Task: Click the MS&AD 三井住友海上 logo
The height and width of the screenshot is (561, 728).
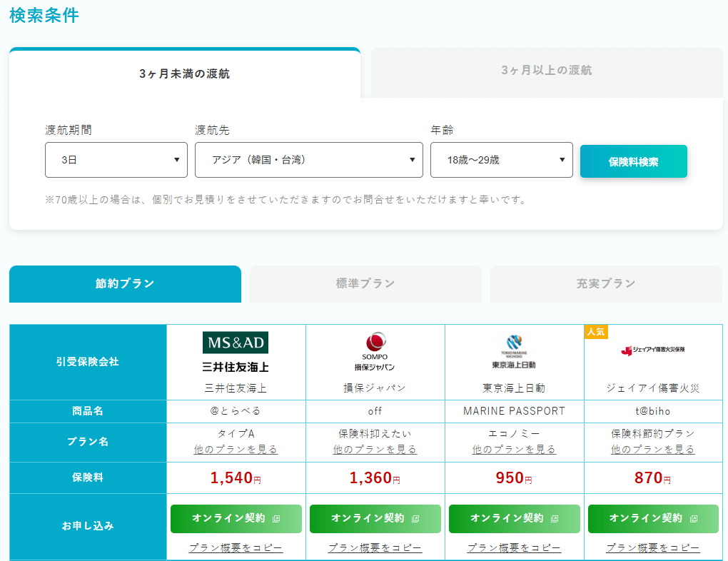Action: (x=236, y=353)
